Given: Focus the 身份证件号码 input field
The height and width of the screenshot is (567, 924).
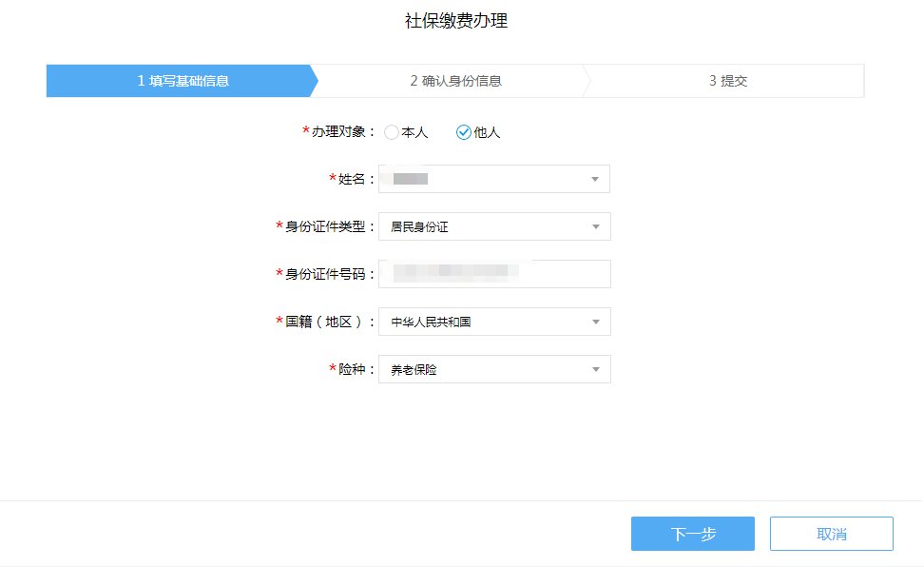Looking at the screenshot, I should (493, 274).
